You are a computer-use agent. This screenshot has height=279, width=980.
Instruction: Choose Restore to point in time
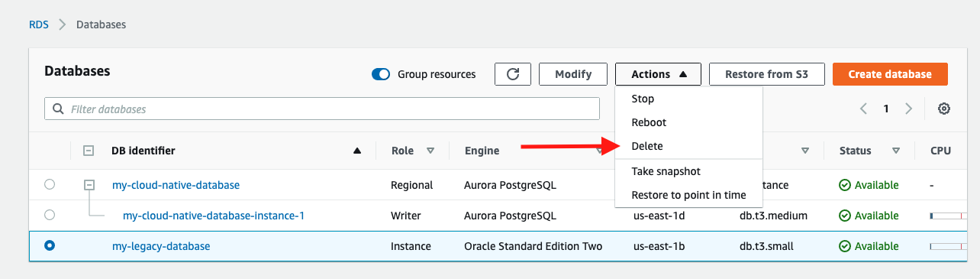[688, 195]
